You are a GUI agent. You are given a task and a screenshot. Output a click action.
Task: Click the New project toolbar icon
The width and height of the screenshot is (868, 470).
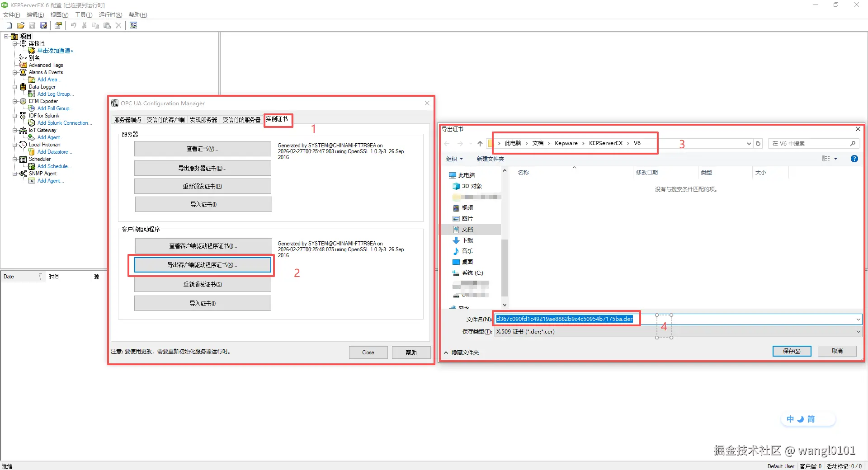9,25
